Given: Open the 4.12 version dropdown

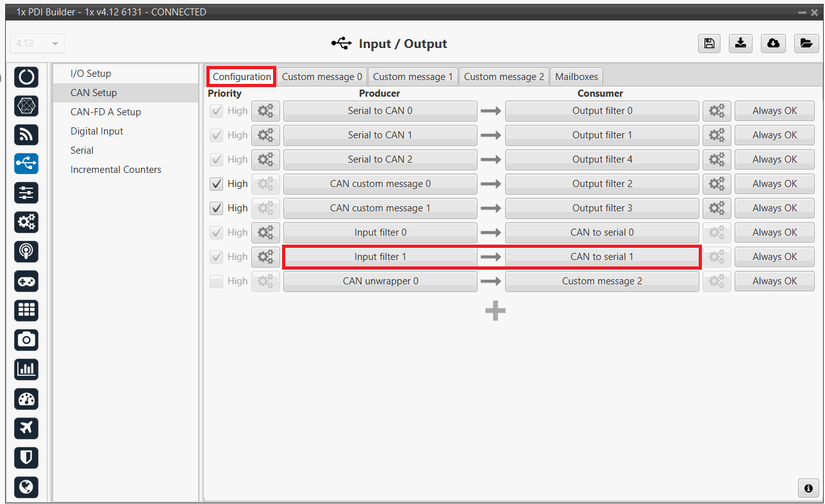Looking at the screenshot, I should tap(37, 44).
